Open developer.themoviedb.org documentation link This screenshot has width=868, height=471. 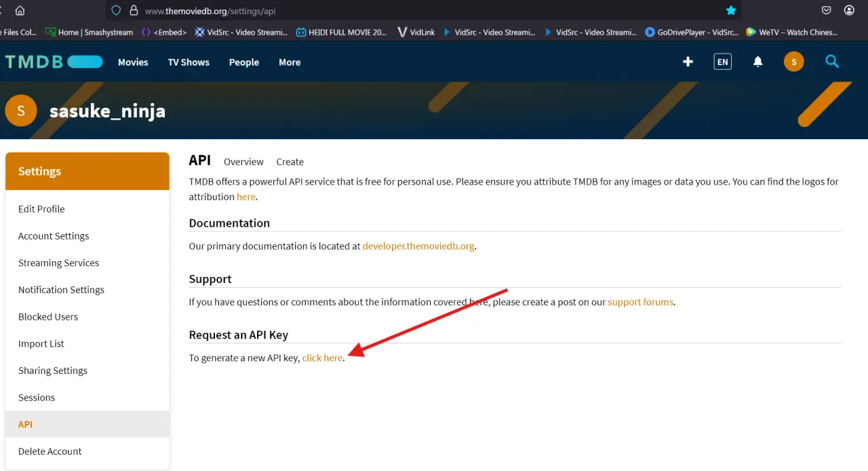(x=418, y=246)
